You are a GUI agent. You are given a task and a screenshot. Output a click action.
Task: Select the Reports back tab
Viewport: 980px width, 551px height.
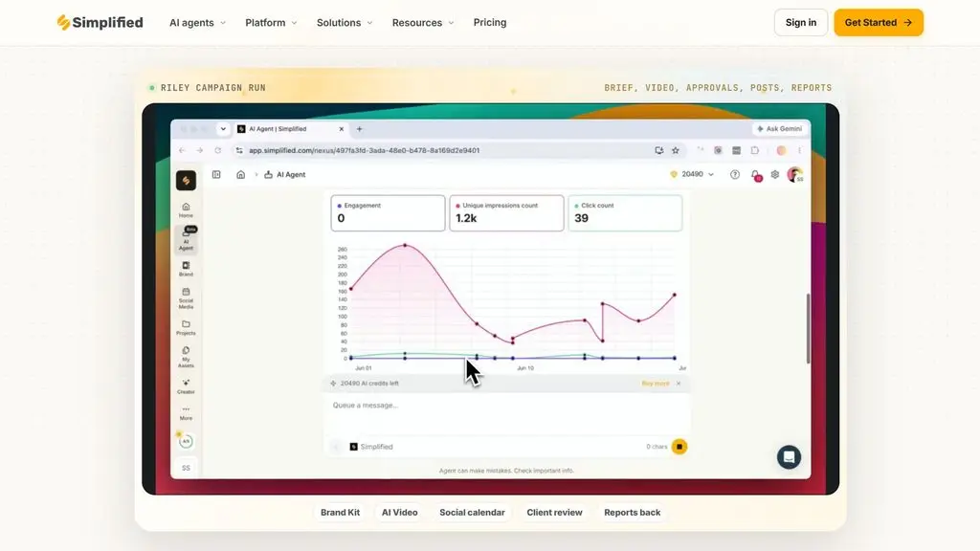click(x=632, y=513)
